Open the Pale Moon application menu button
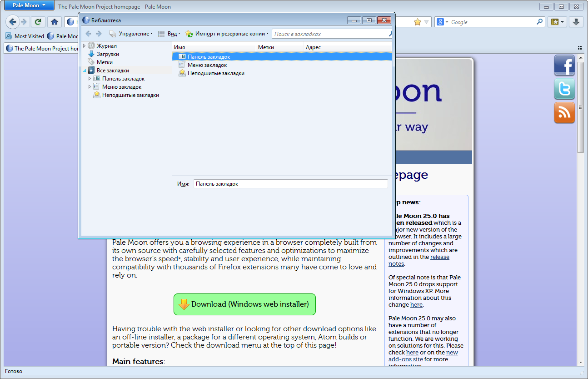 pos(29,5)
